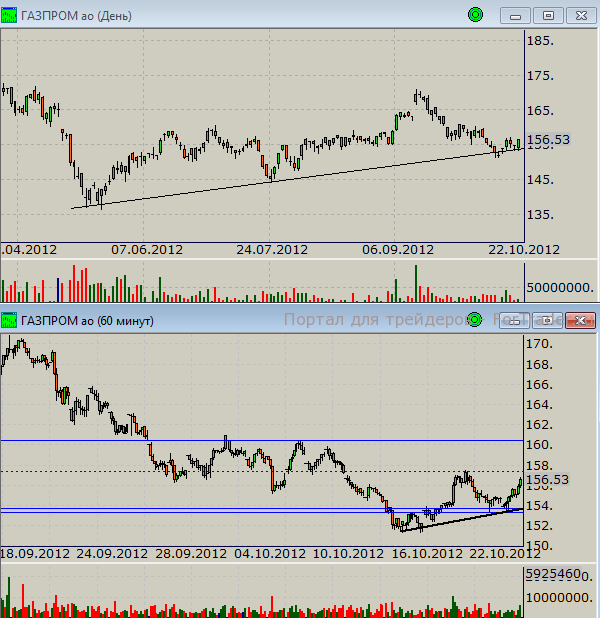Click the ГАЗПРОМ ао (День) window title

pos(76,16)
